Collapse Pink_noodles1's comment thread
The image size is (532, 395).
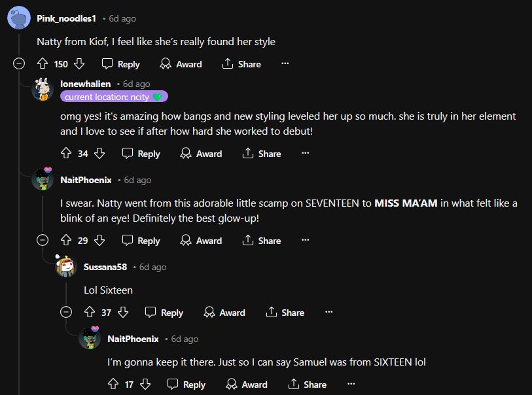(x=19, y=64)
